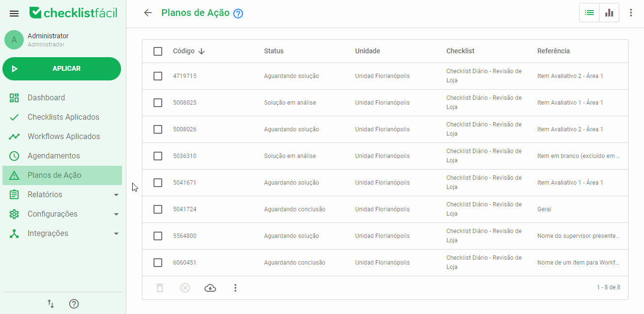Click the Workflows Aplicados trend icon
Viewport: 644px width, 314px height.
pyautogui.click(x=14, y=137)
